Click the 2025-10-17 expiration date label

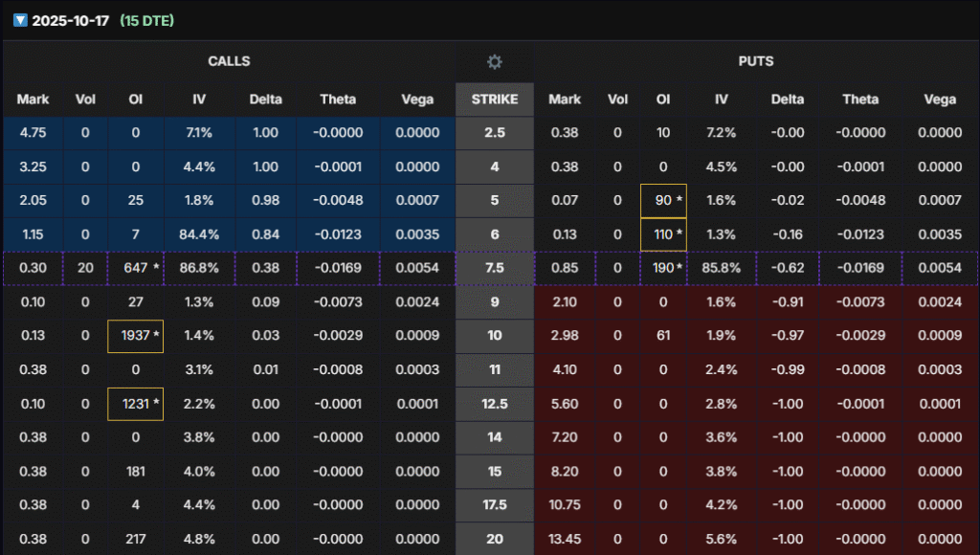click(72, 20)
